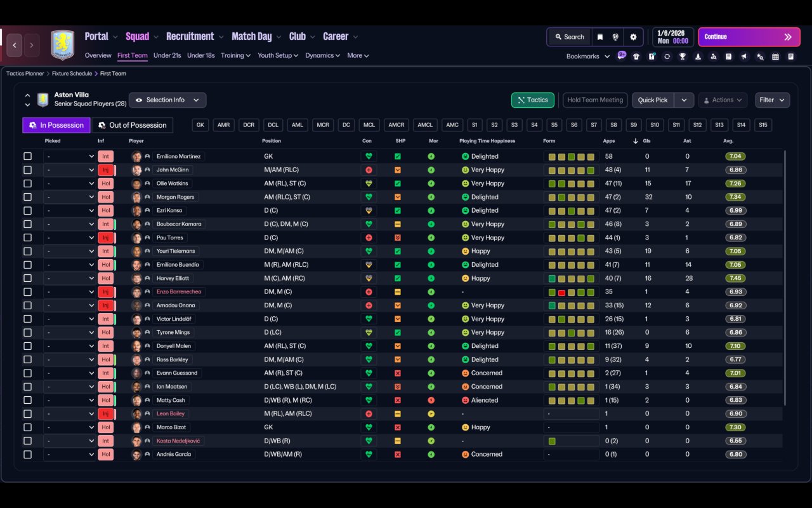Click the Quick Pick button

tap(653, 100)
